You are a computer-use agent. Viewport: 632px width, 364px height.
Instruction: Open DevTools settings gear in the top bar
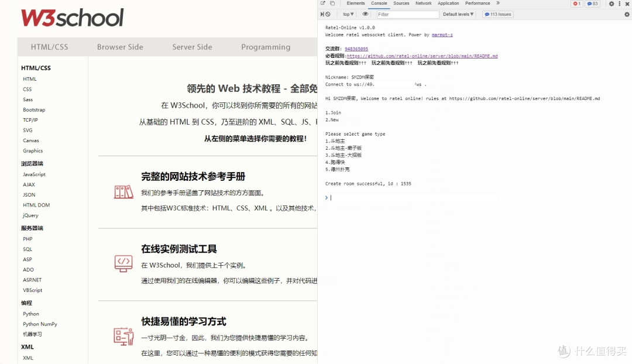[612, 4]
